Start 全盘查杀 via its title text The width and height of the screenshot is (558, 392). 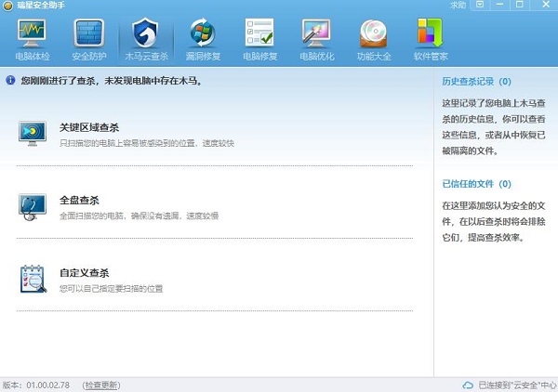click(x=79, y=200)
